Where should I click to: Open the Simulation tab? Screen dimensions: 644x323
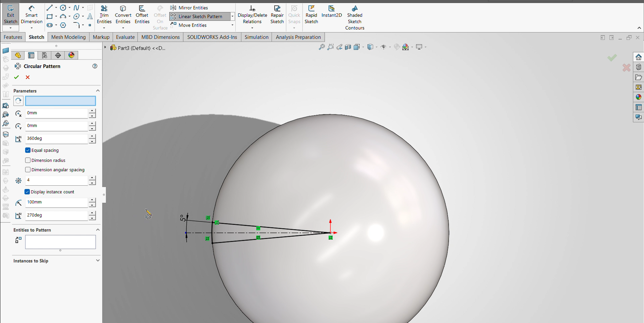[x=257, y=37]
